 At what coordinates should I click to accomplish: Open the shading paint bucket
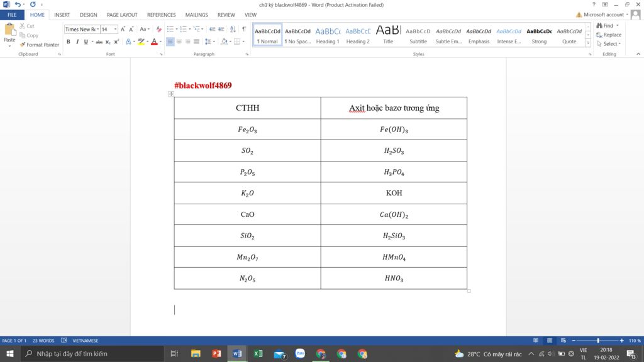click(x=224, y=41)
